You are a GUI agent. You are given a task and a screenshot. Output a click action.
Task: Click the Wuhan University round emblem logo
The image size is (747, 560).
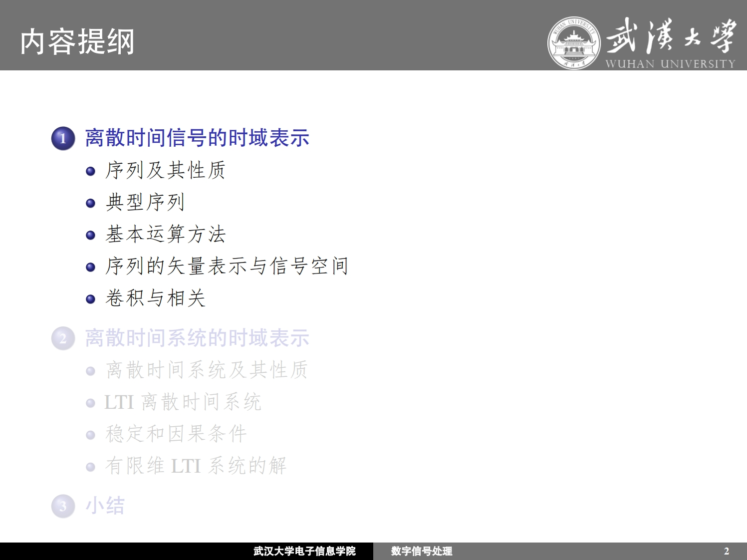pyautogui.click(x=574, y=42)
